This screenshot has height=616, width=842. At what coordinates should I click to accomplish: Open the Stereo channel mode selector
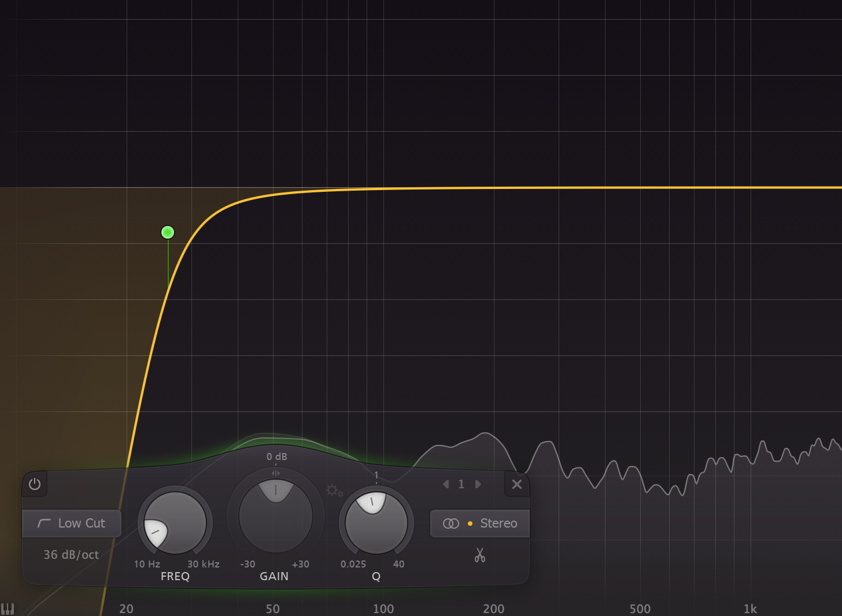(480, 523)
